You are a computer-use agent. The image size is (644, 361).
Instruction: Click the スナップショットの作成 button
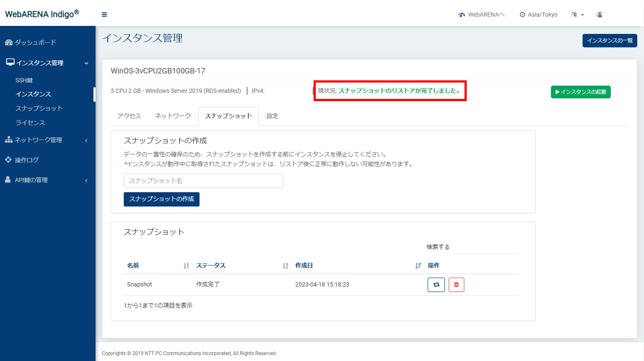(162, 199)
